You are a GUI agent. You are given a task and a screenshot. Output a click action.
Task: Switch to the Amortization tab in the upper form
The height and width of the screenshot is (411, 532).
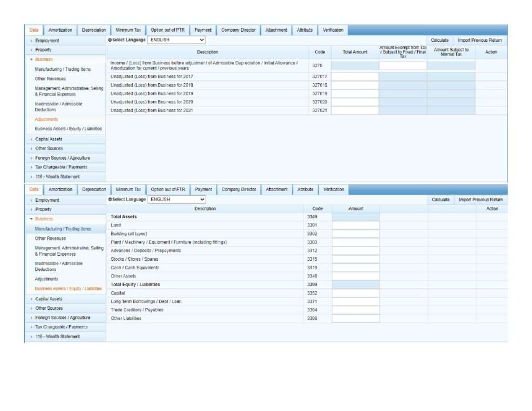tap(60, 30)
